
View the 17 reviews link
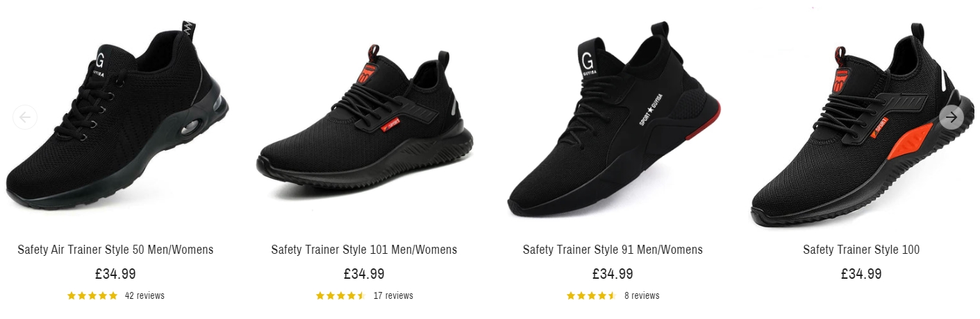(x=393, y=295)
